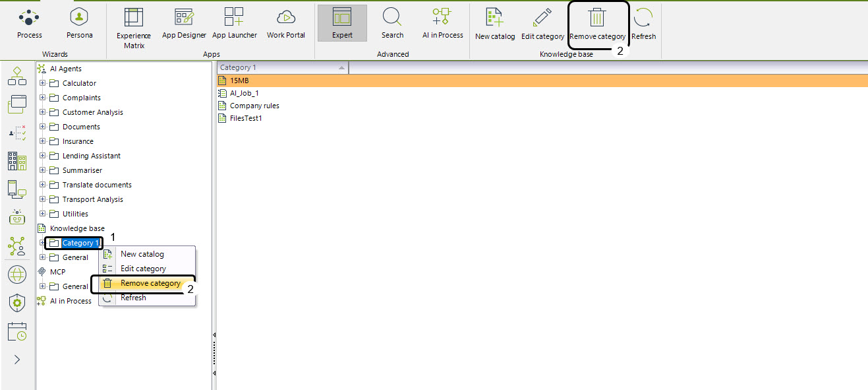Open the Company rules catalog
Viewport: 868px width, 390px height.
point(254,106)
